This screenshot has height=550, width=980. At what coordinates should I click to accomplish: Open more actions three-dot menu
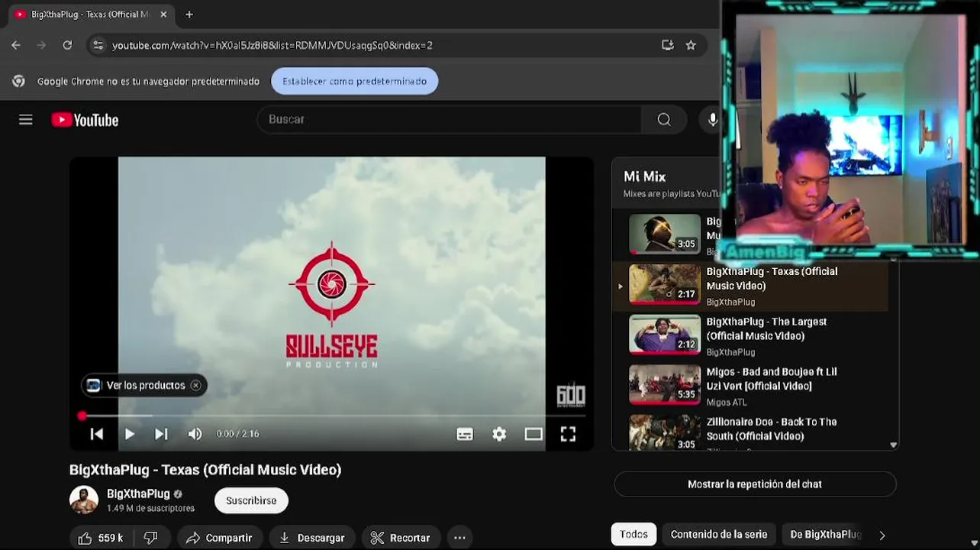[459, 538]
